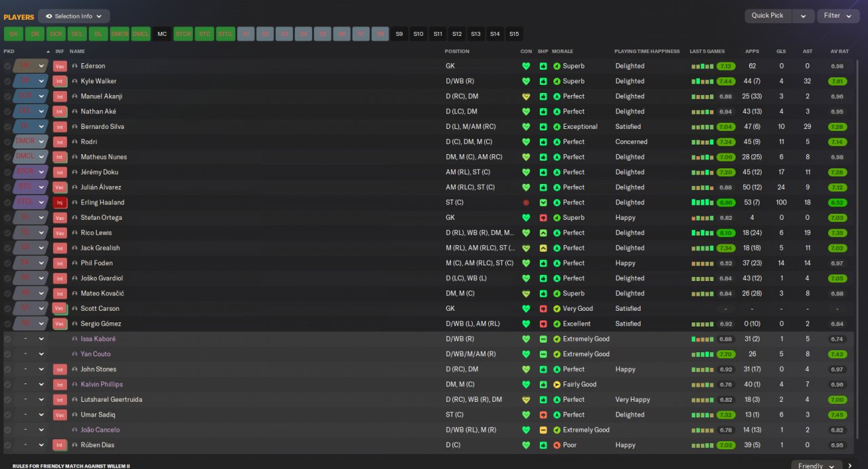Open the Filter dropdown
This screenshot has height=469, width=868.
tap(838, 16)
